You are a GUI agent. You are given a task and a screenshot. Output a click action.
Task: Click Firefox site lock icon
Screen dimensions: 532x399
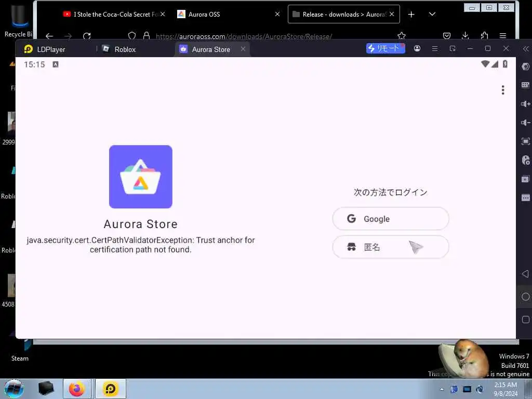click(147, 36)
